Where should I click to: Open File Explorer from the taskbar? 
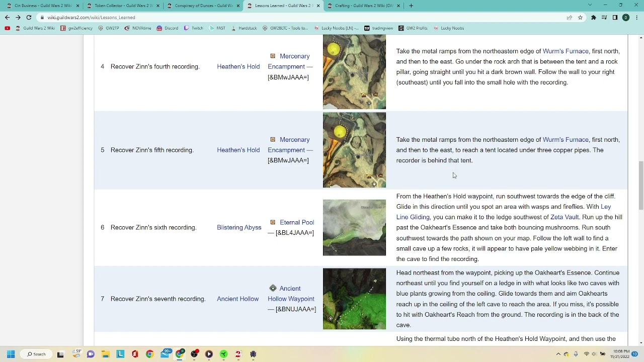click(x=106, y=354)
